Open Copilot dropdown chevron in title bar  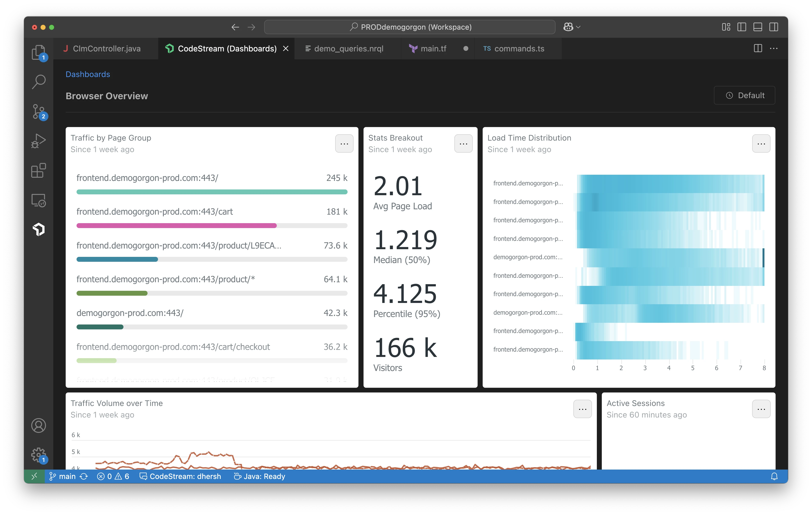(x=578, y=27)
